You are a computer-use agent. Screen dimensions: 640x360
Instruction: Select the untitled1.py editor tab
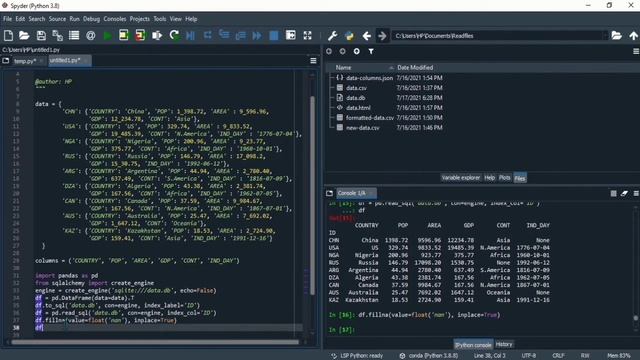click(69, 60)
